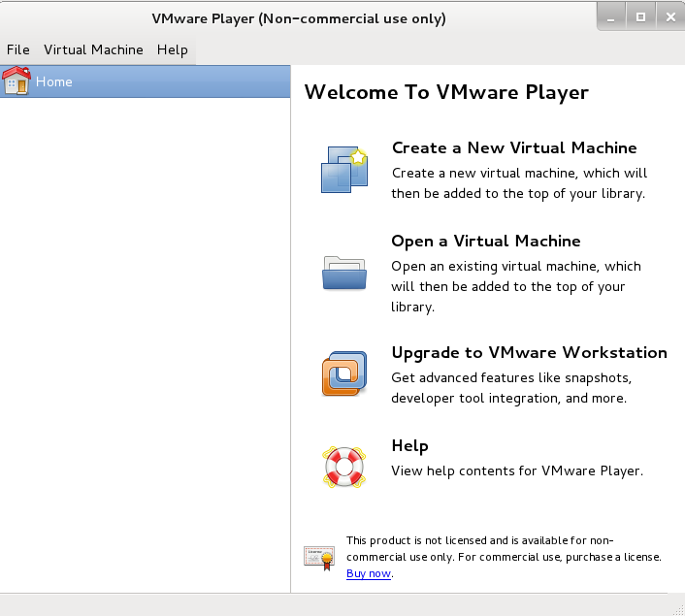The height and width of the screenshot is (616, 685).
Task: Click the 'Get advanced features like snapshots' description
Action: click(x=511, y=388)
